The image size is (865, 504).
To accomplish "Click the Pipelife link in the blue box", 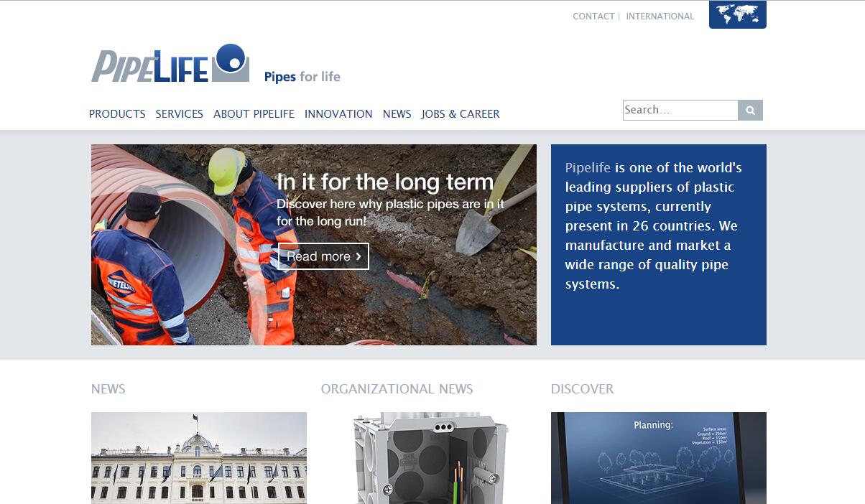I will [588, 168].
